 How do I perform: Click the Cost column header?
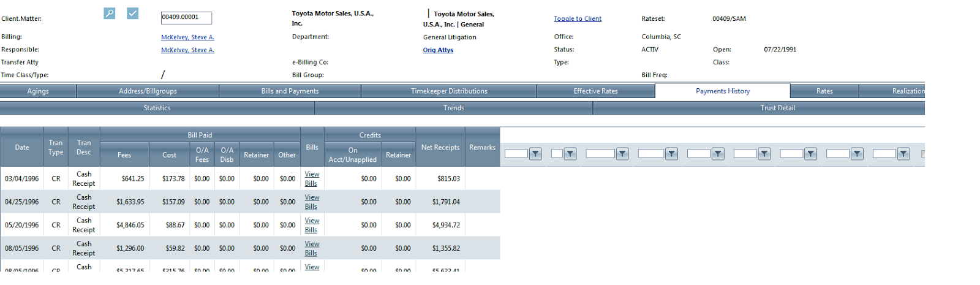pos(170,155)
